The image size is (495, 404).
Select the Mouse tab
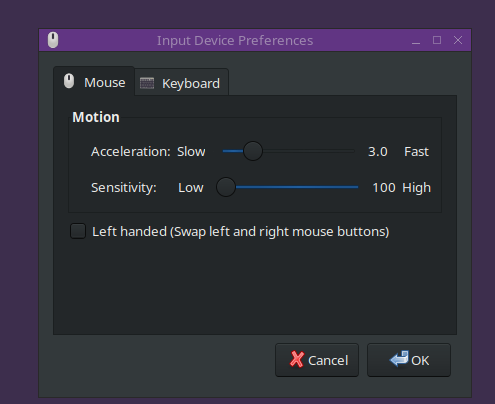coord(94,81)
